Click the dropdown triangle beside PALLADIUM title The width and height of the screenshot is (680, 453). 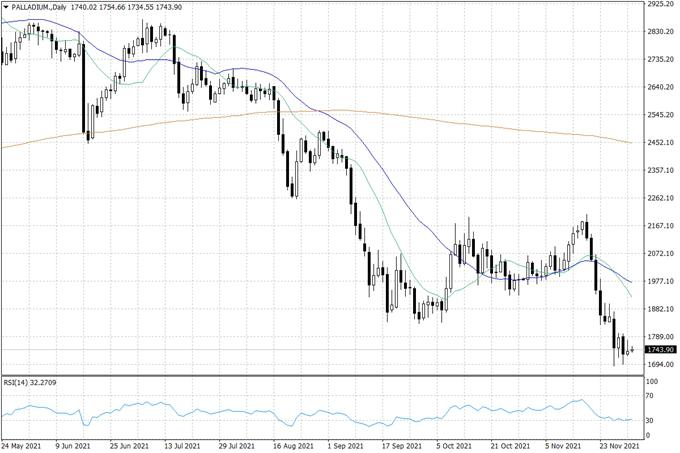pyautogui.click(x=6, y=8)
